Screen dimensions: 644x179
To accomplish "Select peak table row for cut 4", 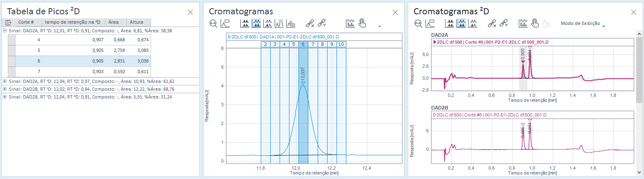I will pyautogui.click(x=79, y=40).
